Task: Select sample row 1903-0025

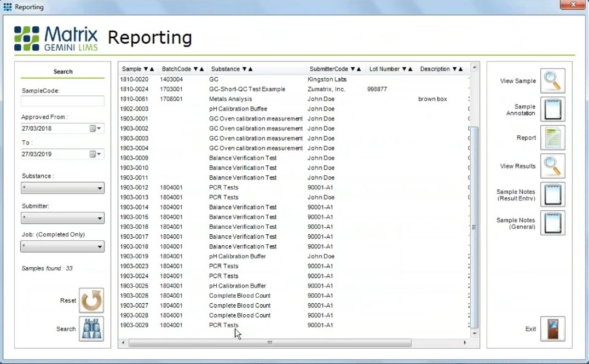Action: (294, 286)
